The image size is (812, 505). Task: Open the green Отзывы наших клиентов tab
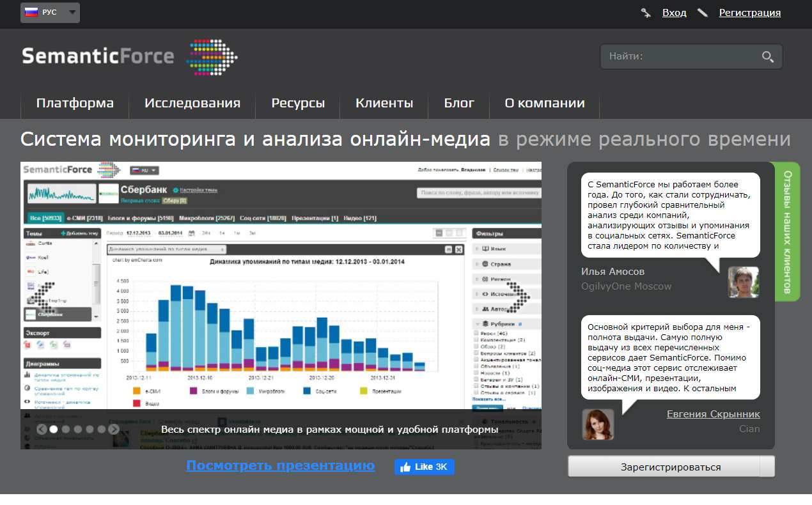[x=788, y=231]
